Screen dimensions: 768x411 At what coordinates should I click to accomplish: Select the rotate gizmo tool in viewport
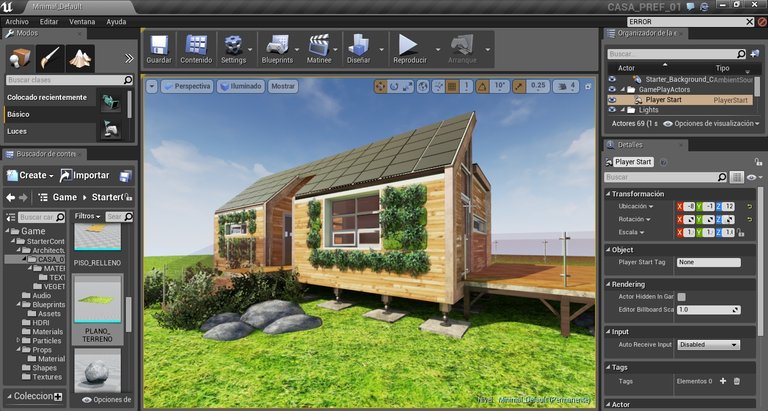(394, 87)
